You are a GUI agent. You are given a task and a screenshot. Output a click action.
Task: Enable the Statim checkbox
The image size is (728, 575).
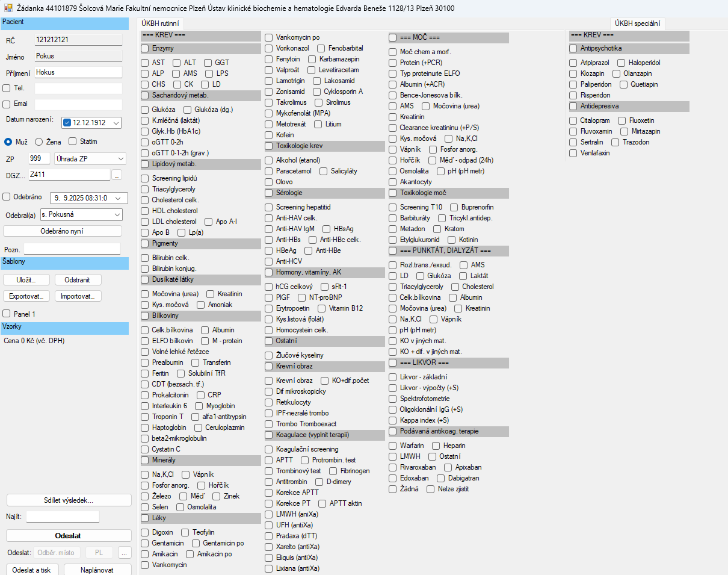(x=72, y=141)
